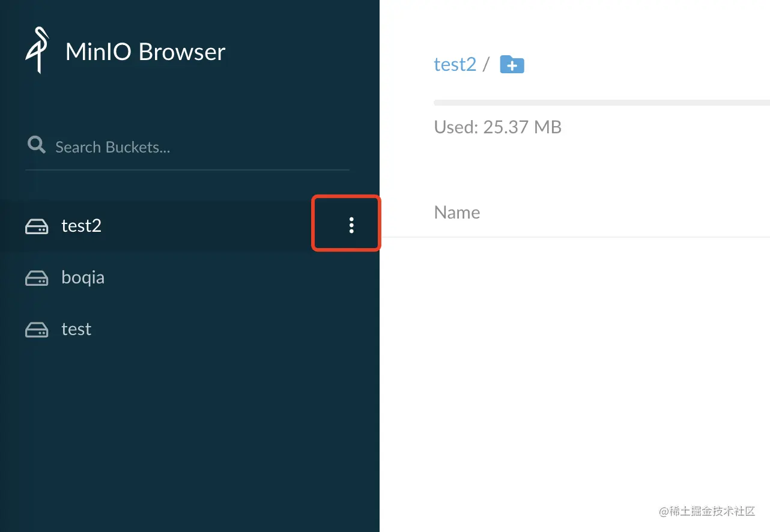Screen dimensions: 770x532
Task: Open the three-dot menu for test2 bucket
Action: (351, 225)
